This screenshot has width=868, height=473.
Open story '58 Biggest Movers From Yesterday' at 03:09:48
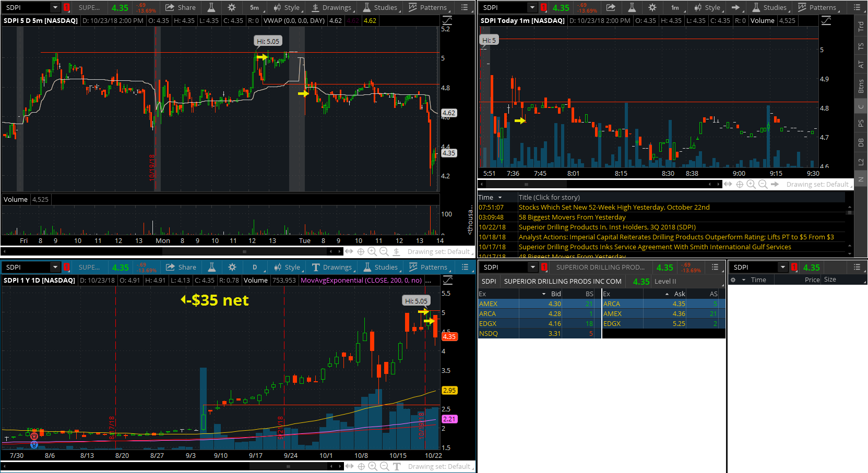click(572, 217)
